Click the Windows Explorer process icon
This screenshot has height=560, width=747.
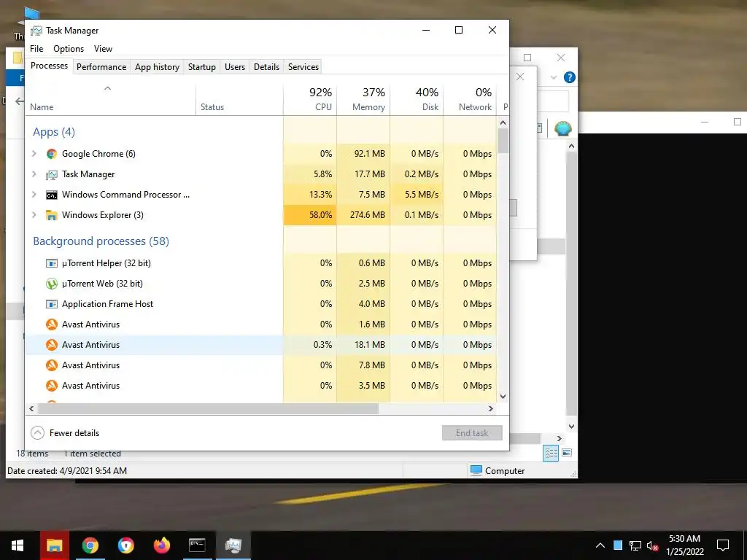pos(52,215)
